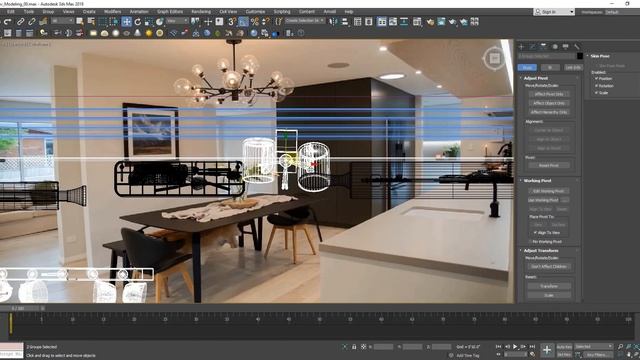This screenshot has height=360, width=640.
Task: Open the Utilities wrench icon
Action: [x=577, y=47]
